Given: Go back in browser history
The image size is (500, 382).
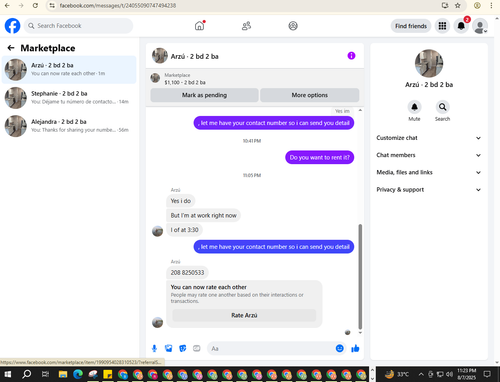Looking at the screenshot, I should point(7,5).
